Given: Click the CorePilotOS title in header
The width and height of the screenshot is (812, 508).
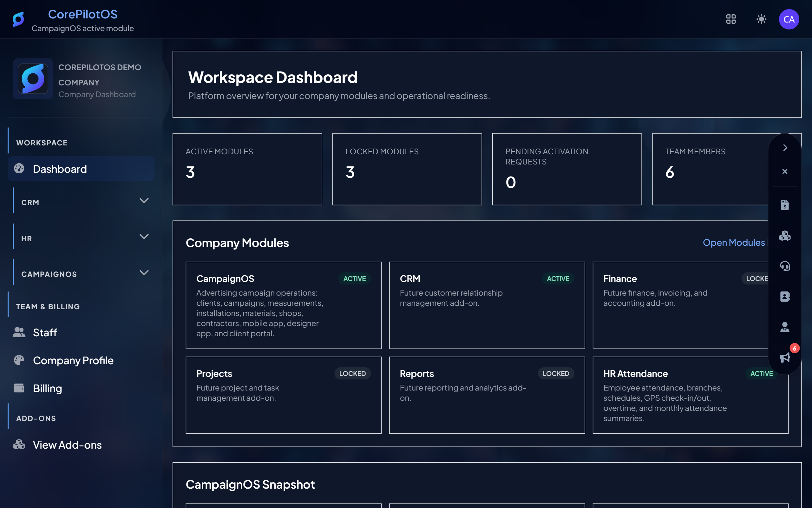Looking at the screenshot, I should [x=82, y=14].
